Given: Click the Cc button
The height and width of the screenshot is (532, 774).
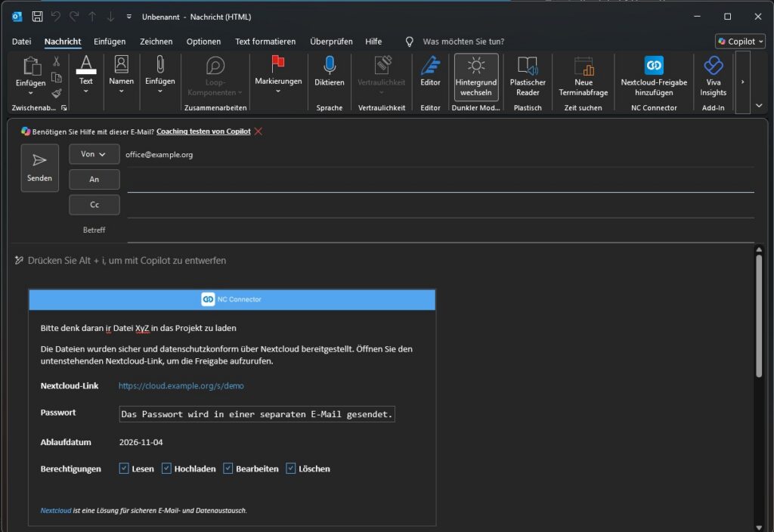Looking at the screenshot, I should coord(94,205).
